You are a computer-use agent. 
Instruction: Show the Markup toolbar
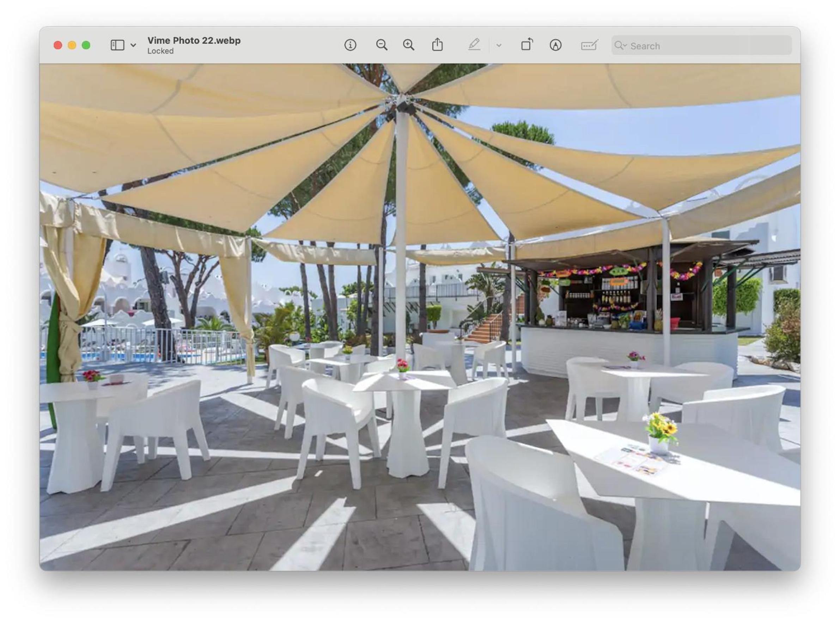555,45
